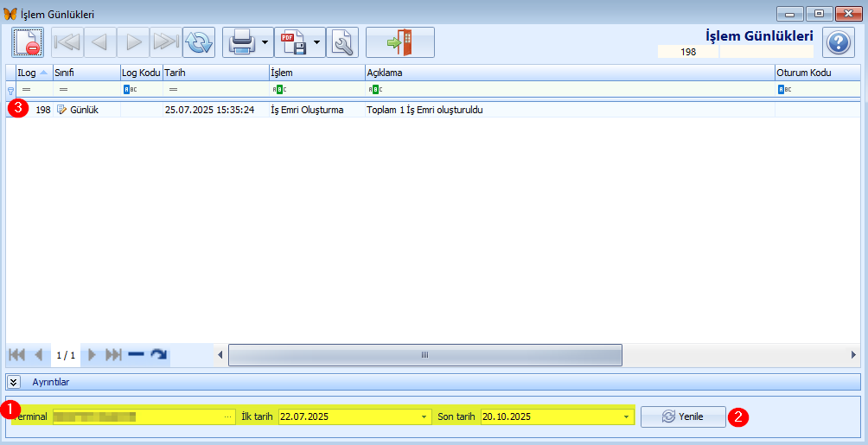
Task: Click the PDF save icon
Action: [292, 42]
